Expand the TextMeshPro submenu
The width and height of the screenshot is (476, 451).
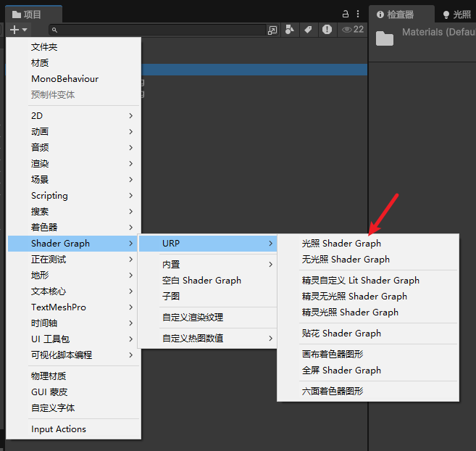click(73, 307)
